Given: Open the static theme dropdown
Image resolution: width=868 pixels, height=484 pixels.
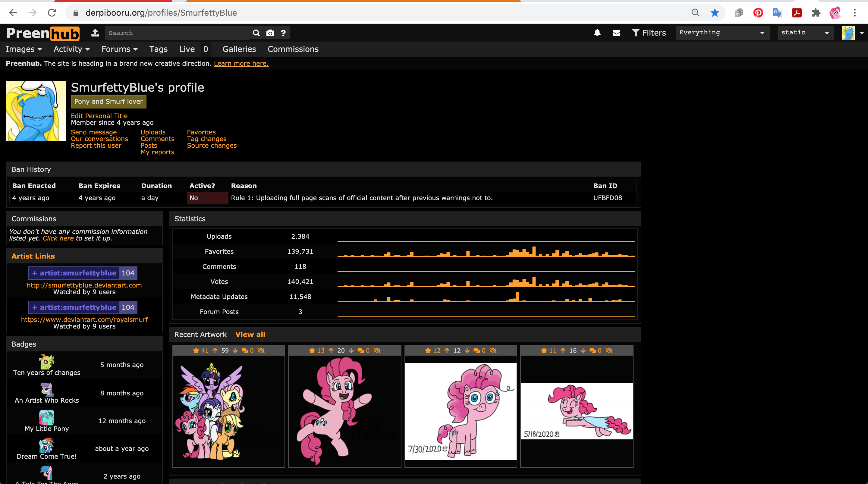Looking at the screenshot, I should coord(805,33).
